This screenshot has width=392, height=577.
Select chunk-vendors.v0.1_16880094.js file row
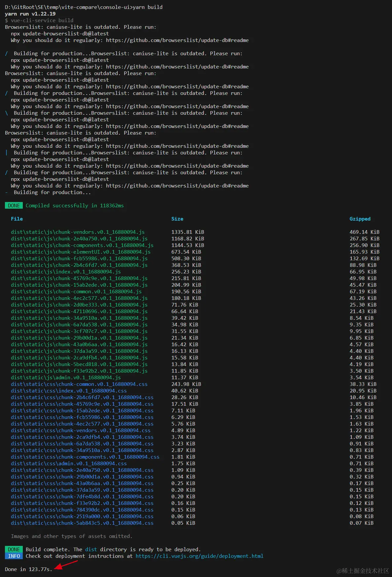pos(195,232)
